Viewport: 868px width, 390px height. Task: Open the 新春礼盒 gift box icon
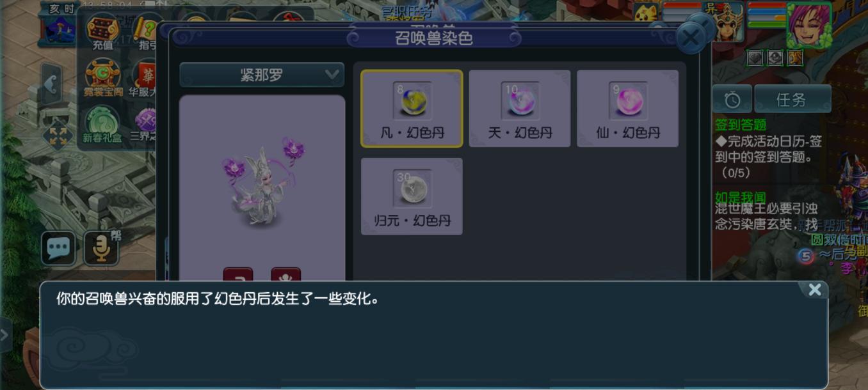pyautogui.click(x=102, y=125)
